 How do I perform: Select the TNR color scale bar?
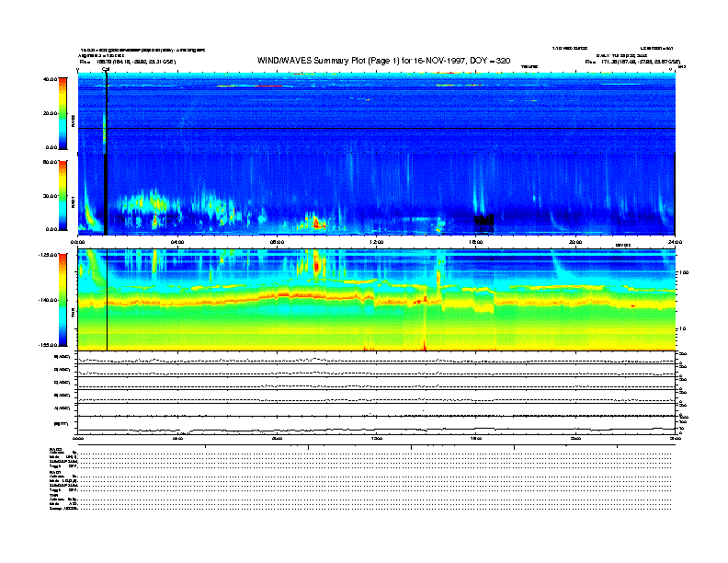point(63,300)
